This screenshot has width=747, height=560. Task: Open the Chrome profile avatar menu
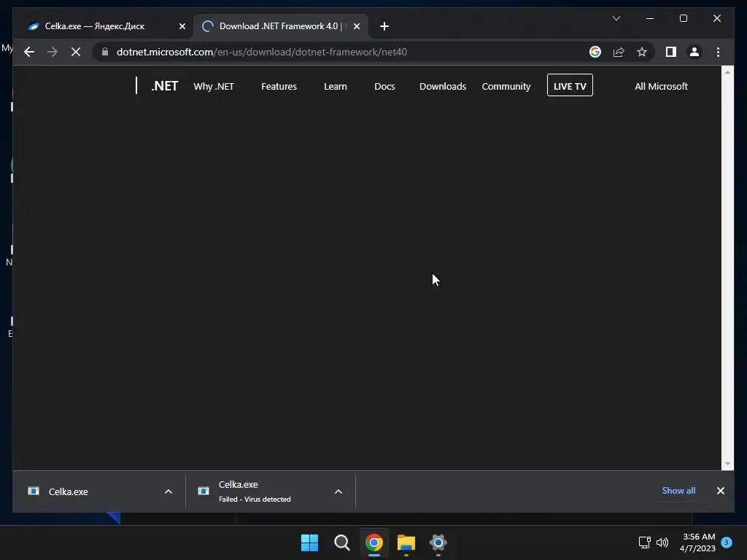694,52
